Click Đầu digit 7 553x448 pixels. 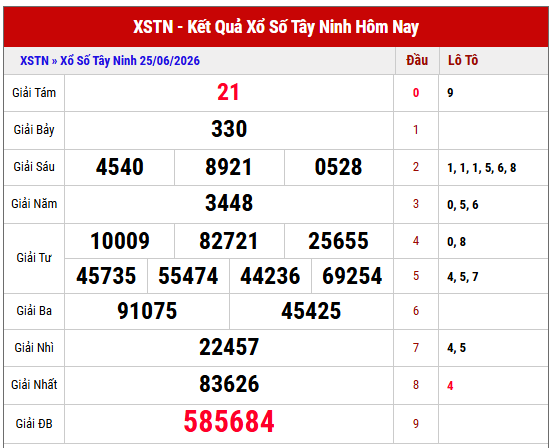(x=416, y=348)
